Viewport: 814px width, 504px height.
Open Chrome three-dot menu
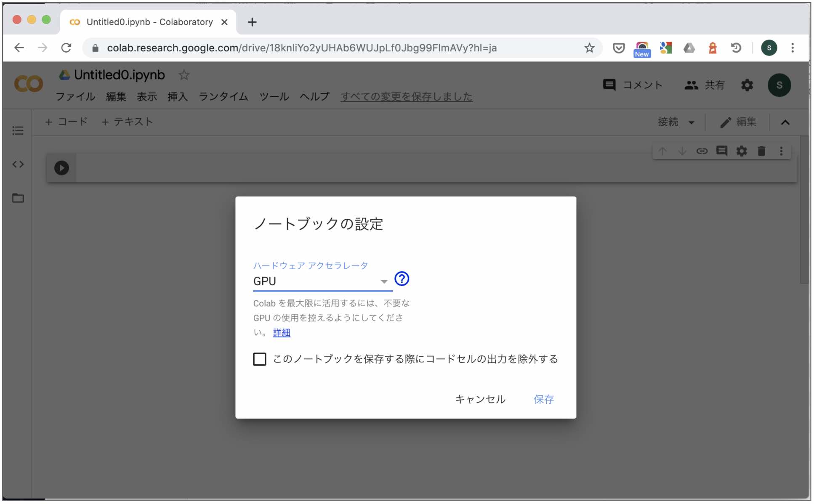(793, 48)
